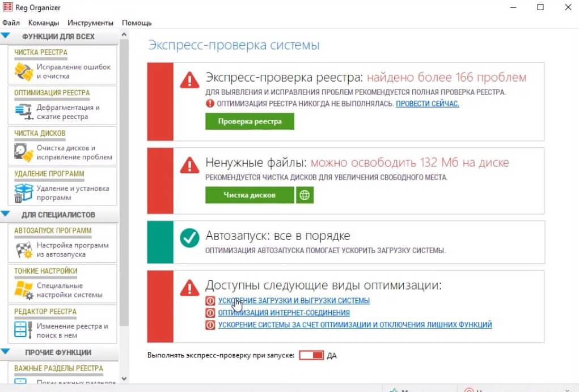Select УДАЛЕНИЕ ПРОГРАММ sidebar heading
The width and height of the screenshot is (579, 392).
click(x=49, y=174)
